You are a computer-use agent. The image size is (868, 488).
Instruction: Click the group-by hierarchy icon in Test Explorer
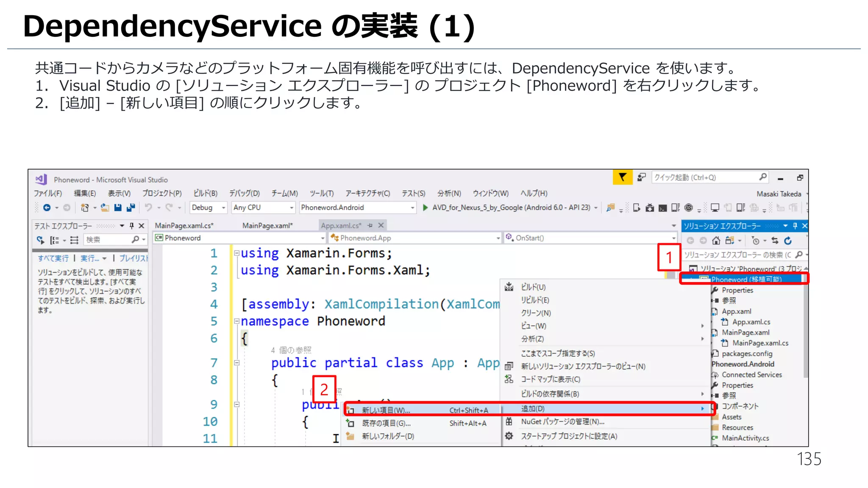[54, 240]
